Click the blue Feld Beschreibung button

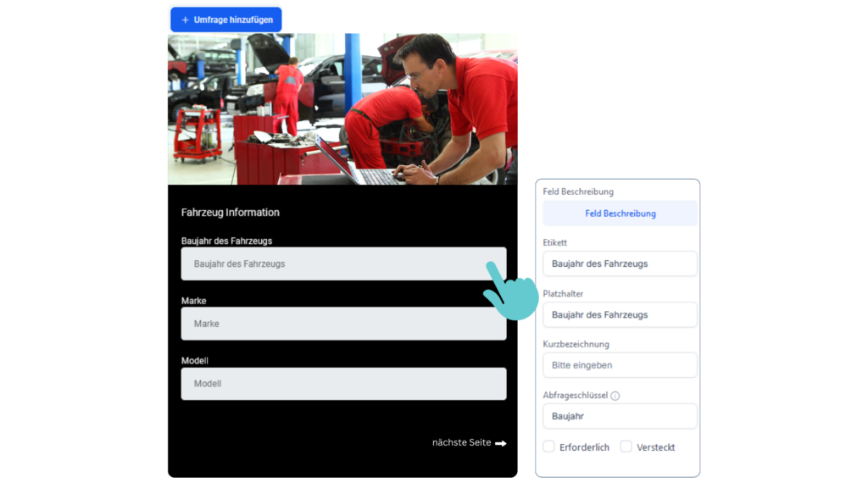pyautogui.click(x=620, y=213)
